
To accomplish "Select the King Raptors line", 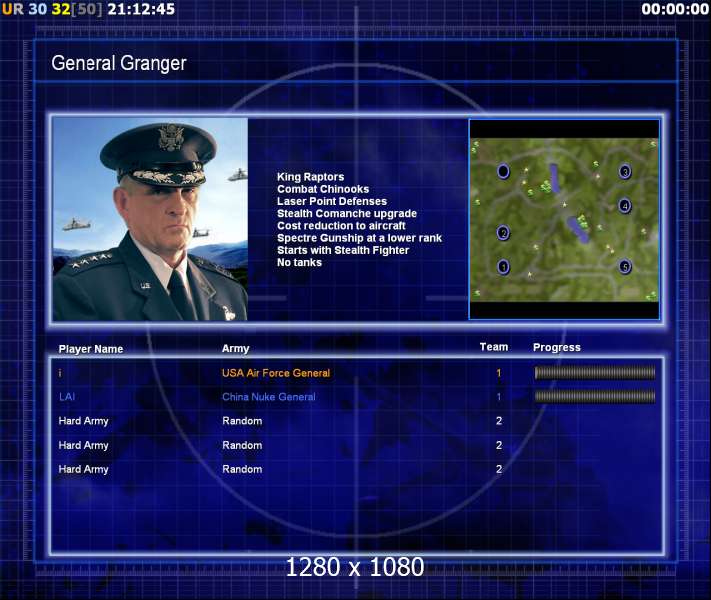I will coord(311,177).
